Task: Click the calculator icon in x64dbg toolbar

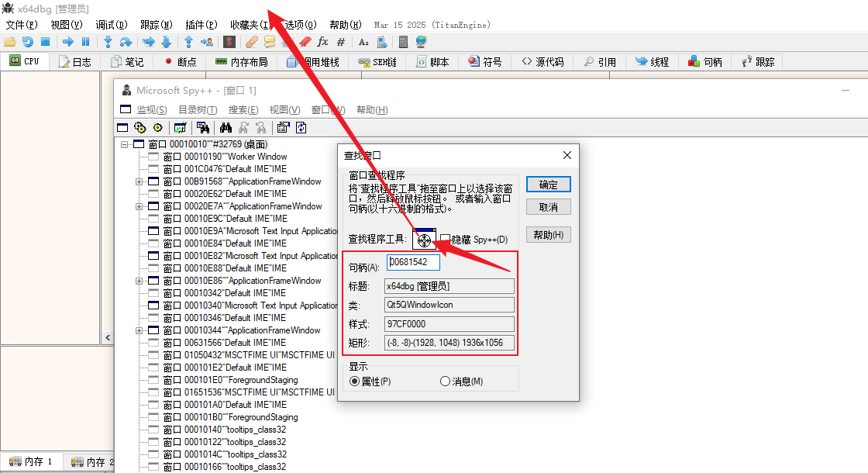Action: tap(404, 42)
